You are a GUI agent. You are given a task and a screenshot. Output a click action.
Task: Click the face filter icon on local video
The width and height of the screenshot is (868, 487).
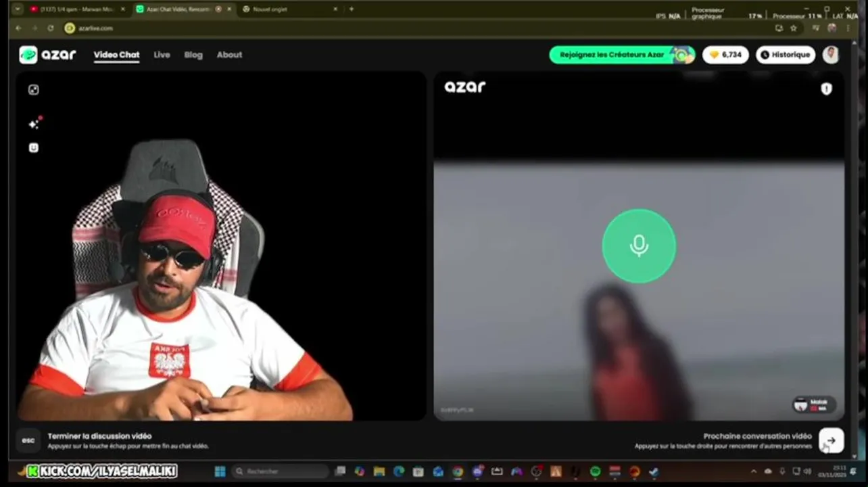pos(33,147)
